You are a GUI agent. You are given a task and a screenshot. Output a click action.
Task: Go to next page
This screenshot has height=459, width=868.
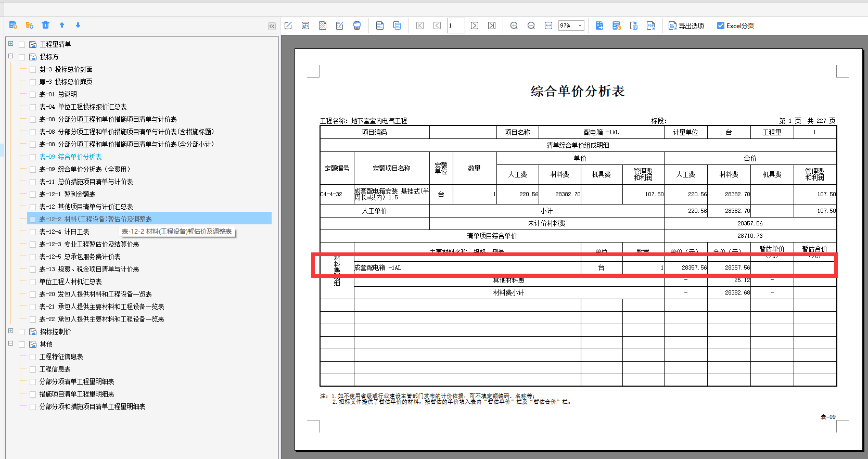[475, 25]
